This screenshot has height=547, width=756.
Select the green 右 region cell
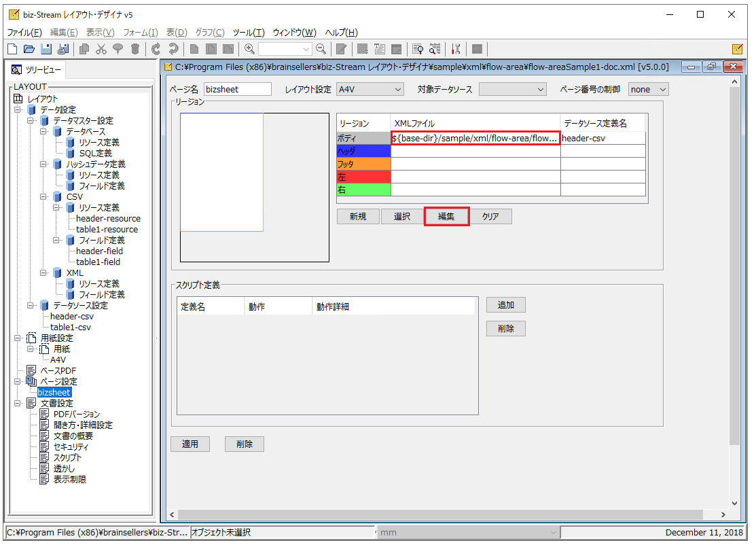(x=363, y=190)
